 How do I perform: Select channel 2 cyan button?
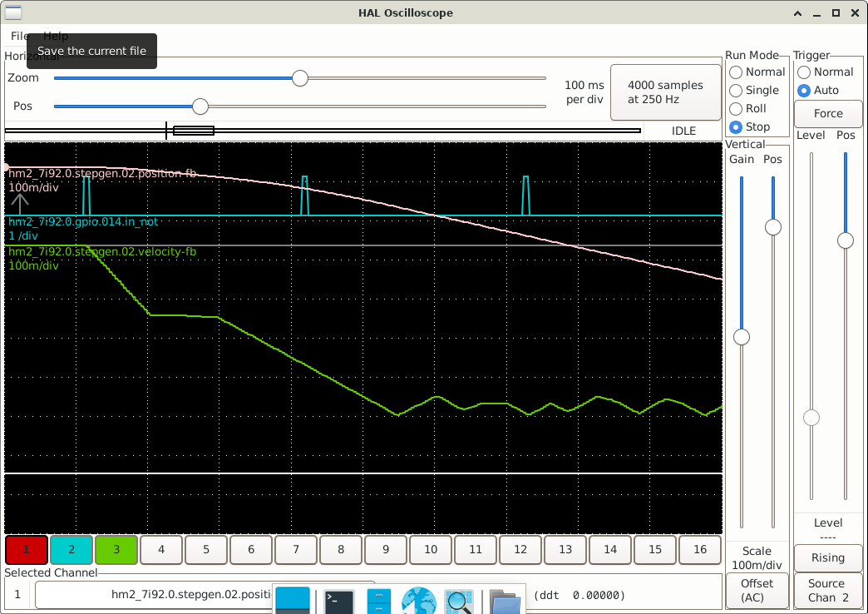(x=72, y=550)
